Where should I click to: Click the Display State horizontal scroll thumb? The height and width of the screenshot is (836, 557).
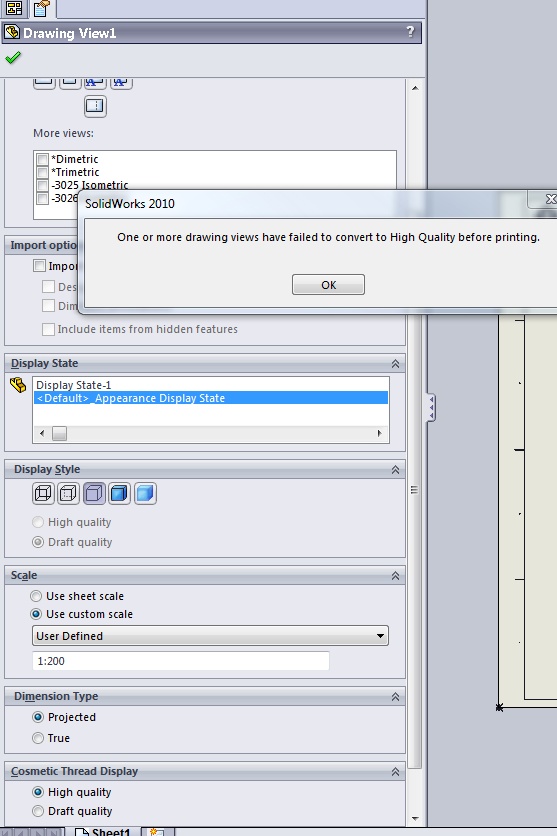pyautogui.click(x=59, y=433)
